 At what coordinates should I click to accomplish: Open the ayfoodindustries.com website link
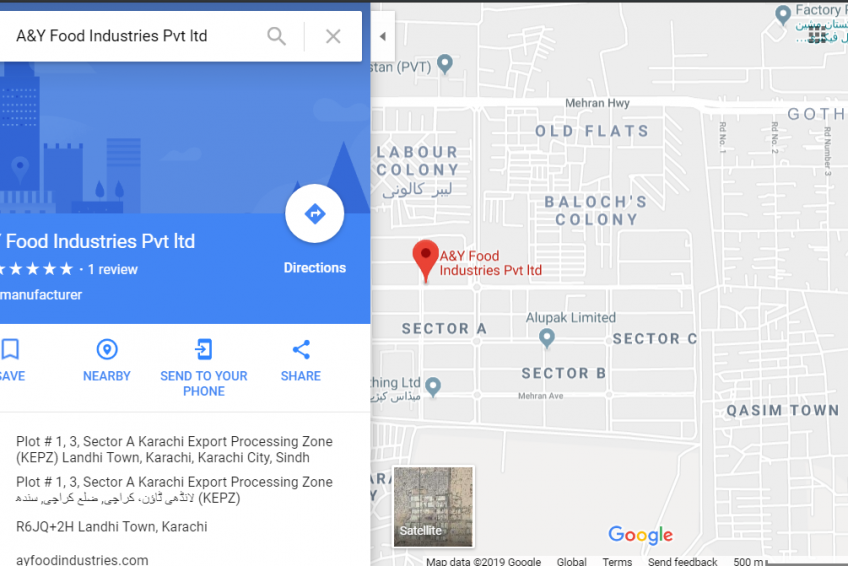[82, 560]
